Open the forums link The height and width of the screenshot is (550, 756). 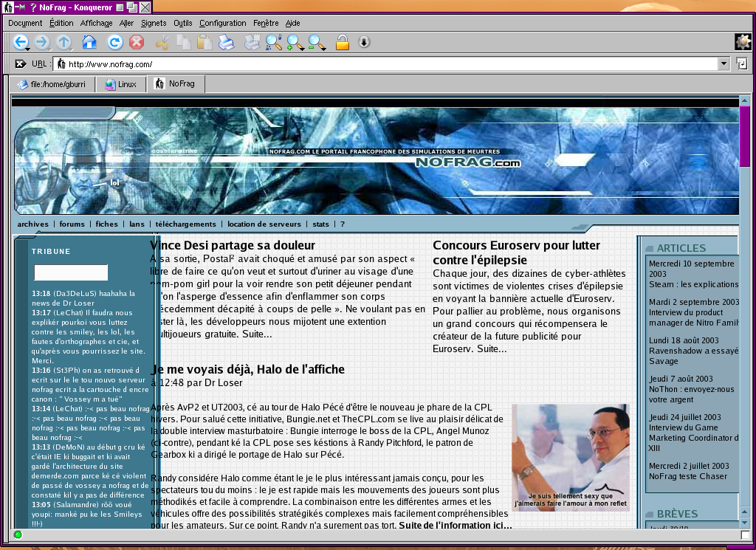coord(72,224)
